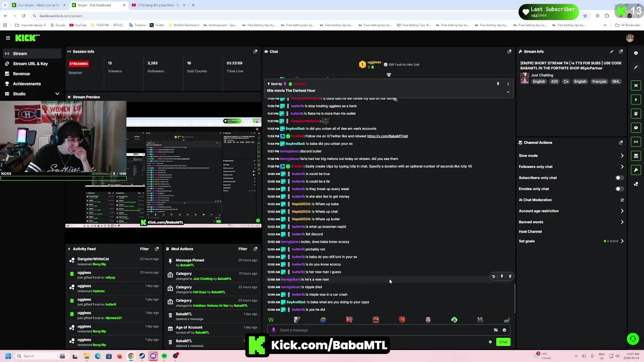644x362 pixels.
Task: Pin the highlighted chat message using the pushpin icon
Action: 502,276
